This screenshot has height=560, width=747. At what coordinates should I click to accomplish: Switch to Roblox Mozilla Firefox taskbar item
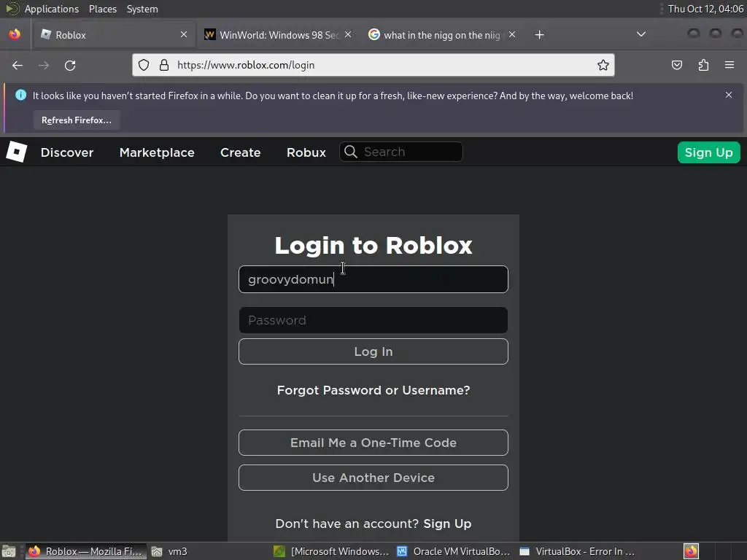(x=86, y=551)
